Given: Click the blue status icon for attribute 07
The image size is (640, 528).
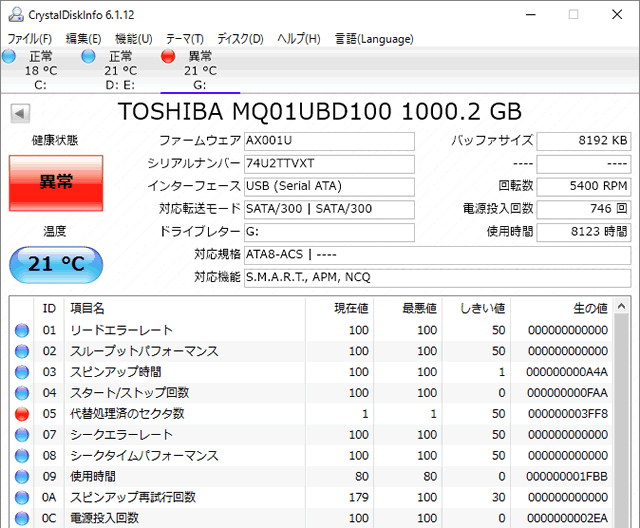Looking at the screenshot, I should point(22,435).
